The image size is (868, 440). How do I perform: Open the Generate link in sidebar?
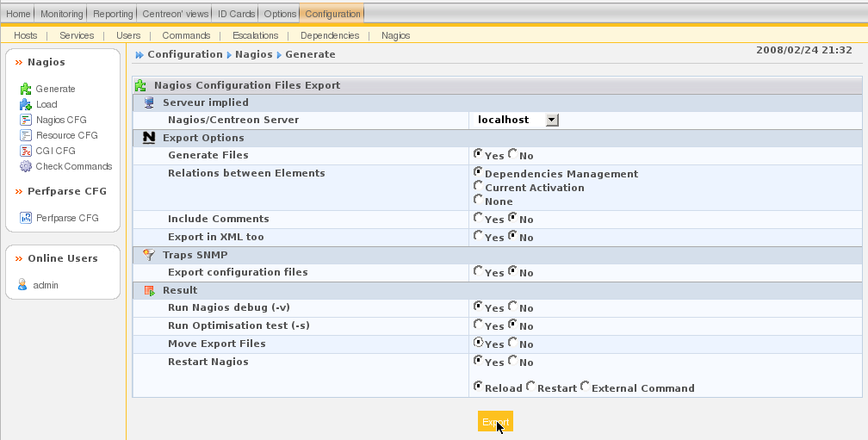[x=55, y=89]
